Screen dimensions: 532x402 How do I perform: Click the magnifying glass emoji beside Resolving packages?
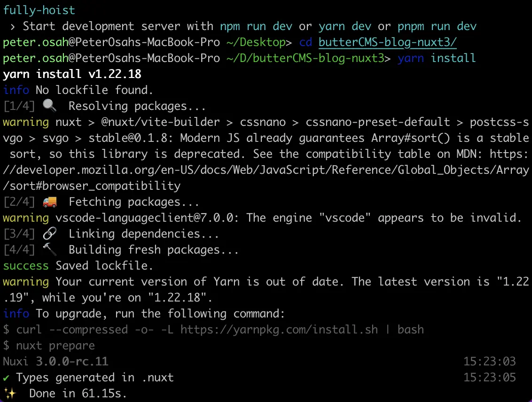click(x=49, y=105)
